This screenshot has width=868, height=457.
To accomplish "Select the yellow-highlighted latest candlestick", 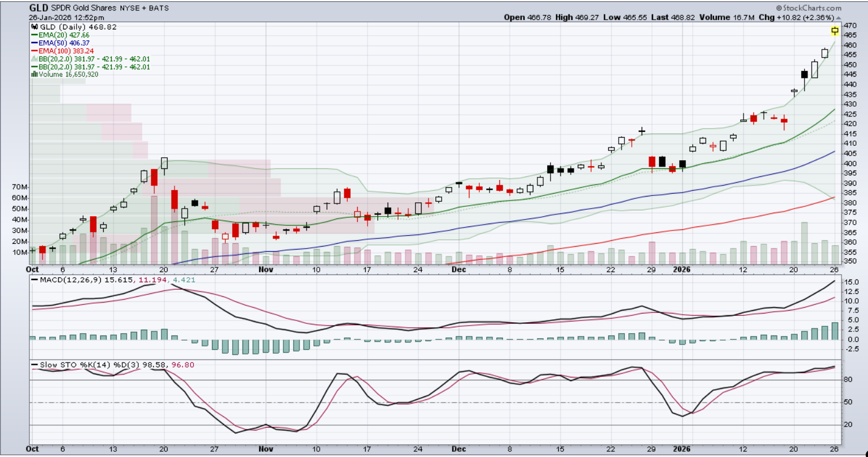I will coord(835,31).
